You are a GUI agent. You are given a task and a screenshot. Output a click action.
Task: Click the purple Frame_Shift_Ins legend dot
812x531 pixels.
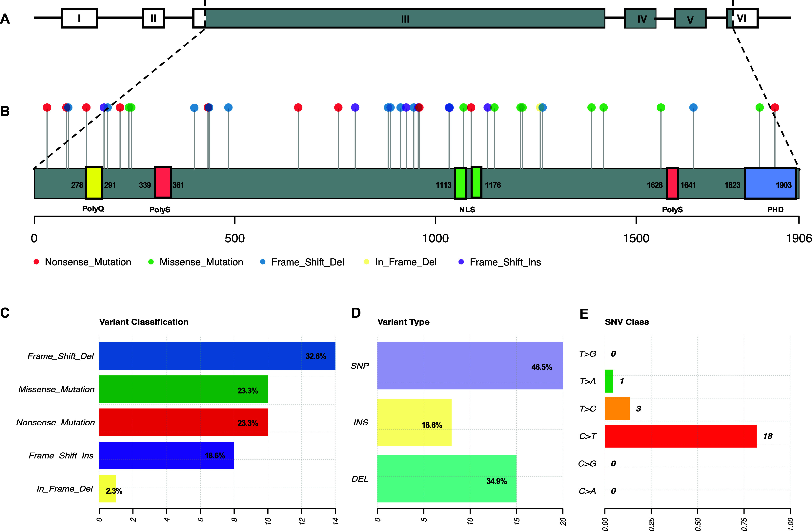(x=461, y=262)
